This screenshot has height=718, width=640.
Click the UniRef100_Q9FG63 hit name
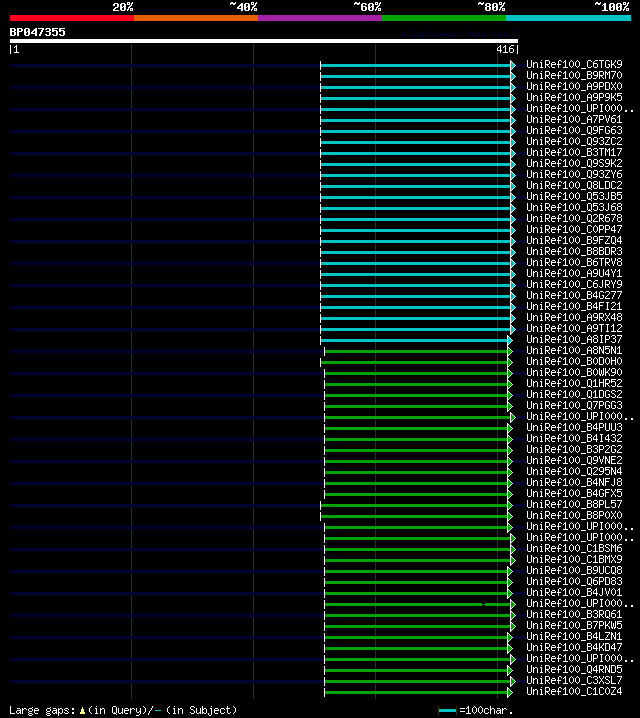coord(574,131)
